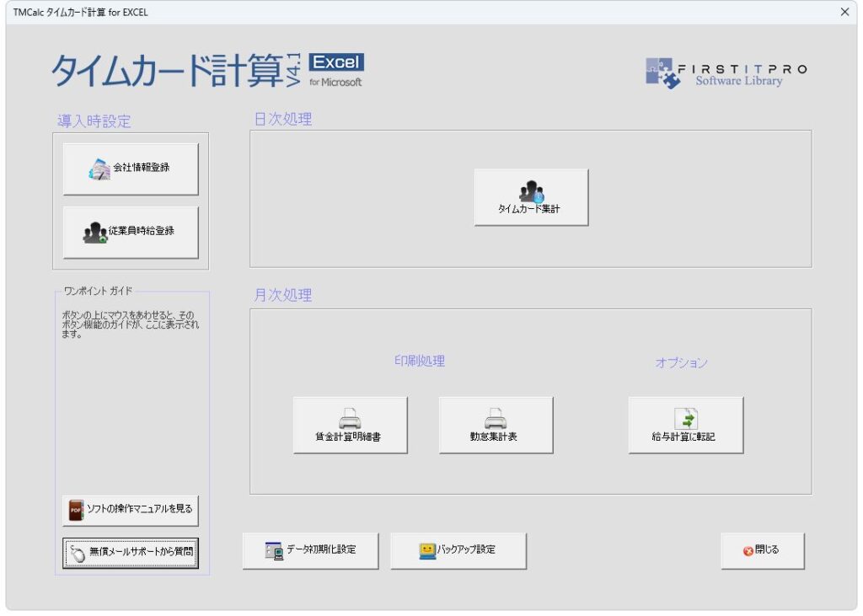Image resolution: width=863 pixels, height=616 pixels.
Task: Click the ワンポイントガイド description text
Action: pos(131,324)
